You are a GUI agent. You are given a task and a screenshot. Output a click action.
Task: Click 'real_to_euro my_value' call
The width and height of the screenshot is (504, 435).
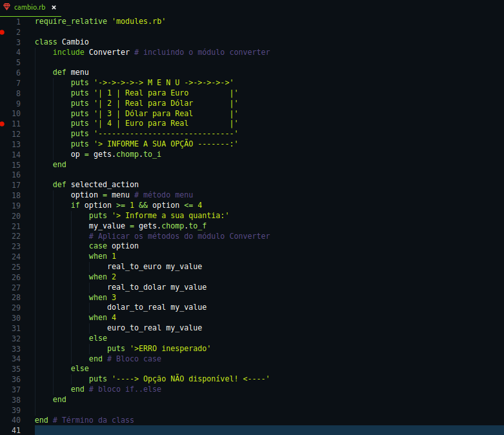(x=155, y=267)
